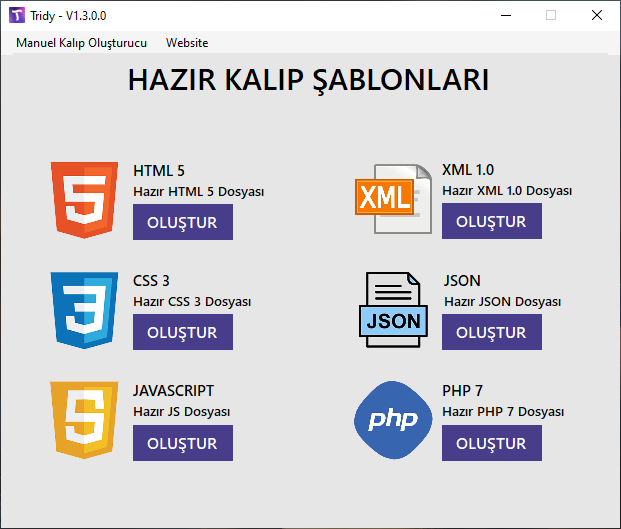Create the JavaScript file with OLUŞTUR
The image size is (621, 529).
(183, 443)
